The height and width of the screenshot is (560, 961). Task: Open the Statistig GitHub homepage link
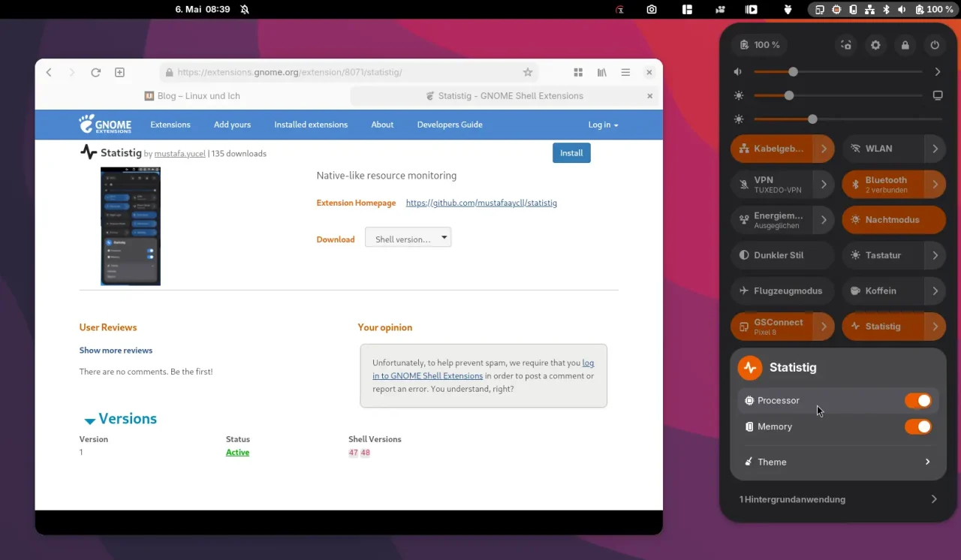(x=481, y=203)
